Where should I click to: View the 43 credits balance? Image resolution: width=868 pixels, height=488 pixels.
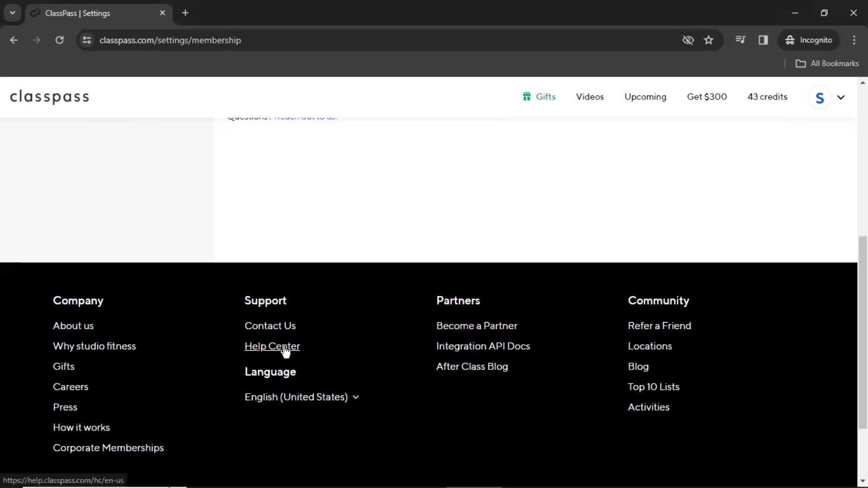point(767,97)
